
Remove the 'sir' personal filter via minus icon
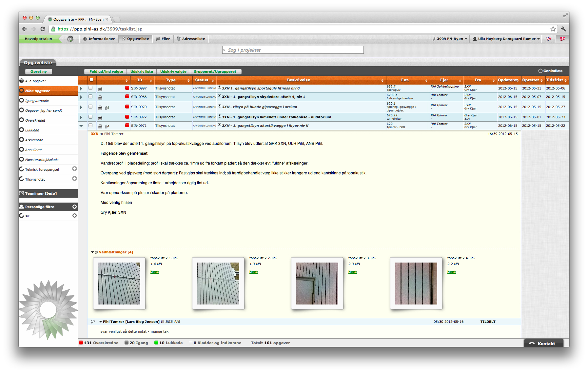pyautogui.click(x=74, y=216)
